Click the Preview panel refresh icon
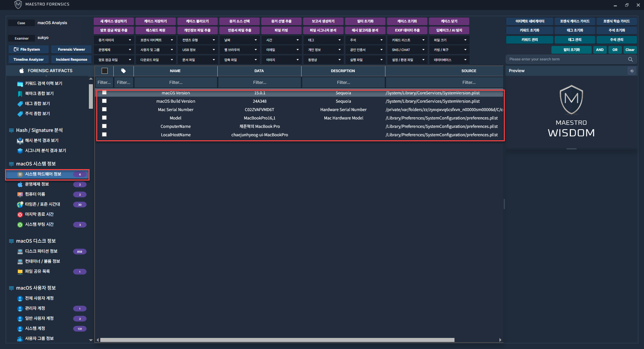 coord(632,71)
